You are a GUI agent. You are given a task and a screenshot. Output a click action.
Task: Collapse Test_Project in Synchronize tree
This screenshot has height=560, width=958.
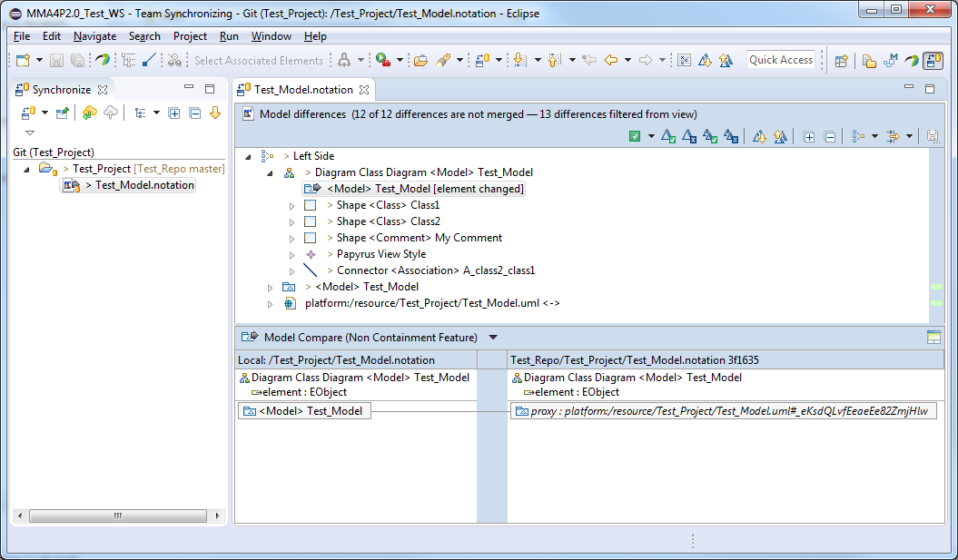coord(26,169)
